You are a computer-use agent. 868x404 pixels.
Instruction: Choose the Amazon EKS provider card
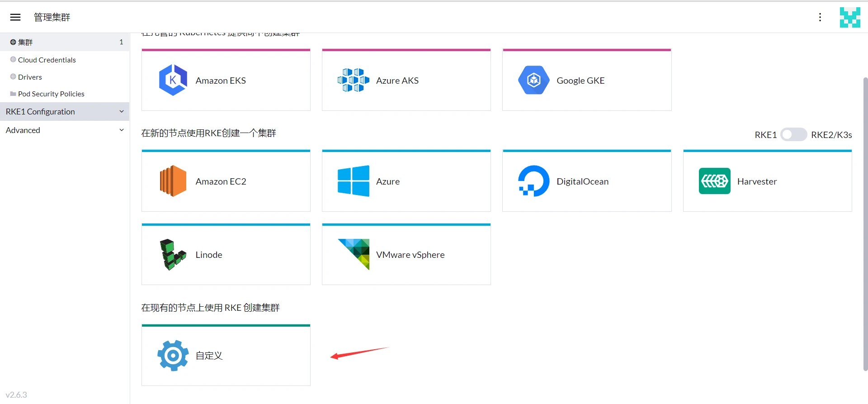[x=226, y=80]
